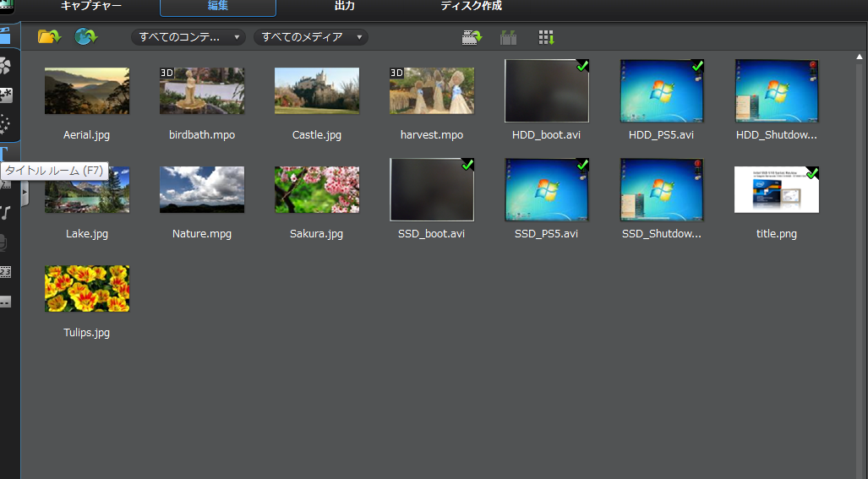Select the Sakura.jpg blossom thumbnail
Image resolution: width=868 pixels, height=479 pixels.
(317, 190)
